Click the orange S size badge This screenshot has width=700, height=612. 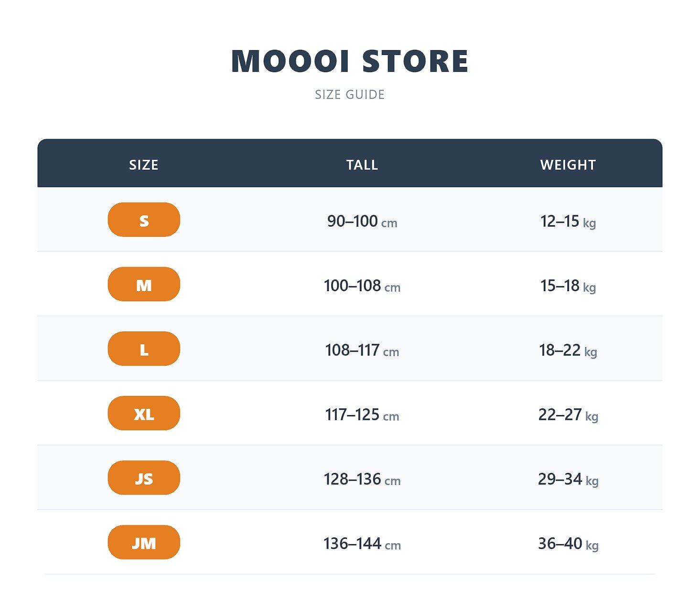(144, 219)
